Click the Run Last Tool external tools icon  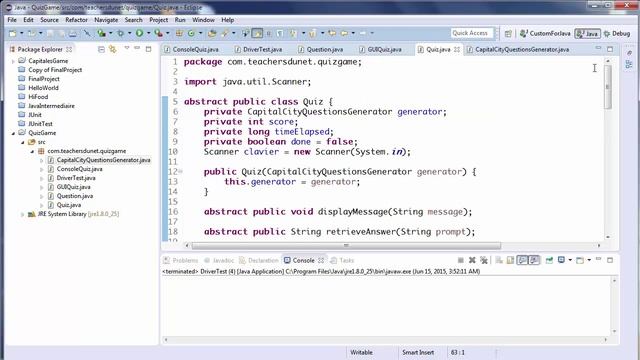click(158, 33)
